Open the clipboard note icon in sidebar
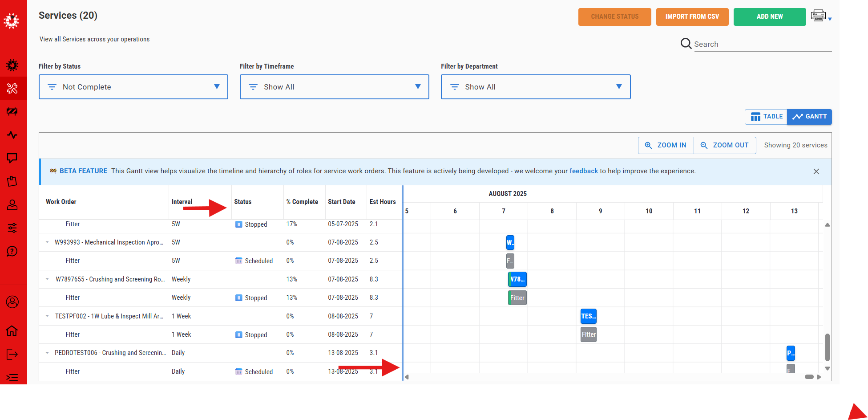Image resolution: width=868 pixels, height=420 pixels. pos(12,181)
